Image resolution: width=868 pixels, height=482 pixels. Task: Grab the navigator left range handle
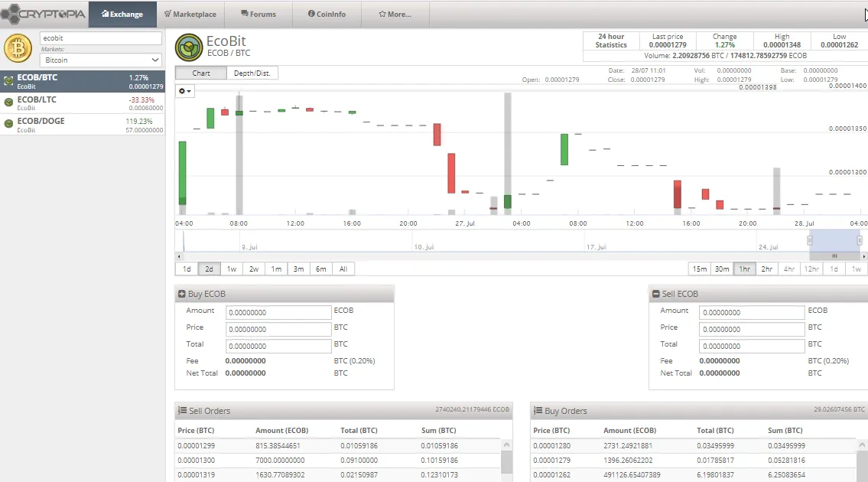pyautogui.click(x=810, y=240)
